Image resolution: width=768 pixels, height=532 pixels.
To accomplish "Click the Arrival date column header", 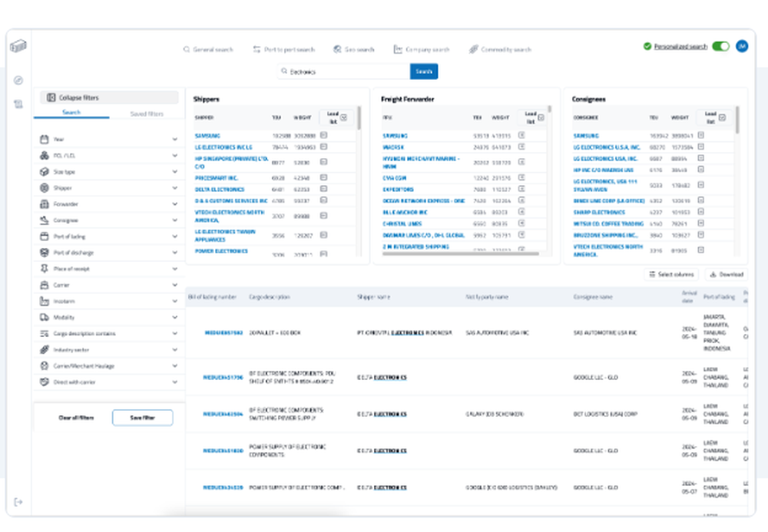I will point(689,296).
